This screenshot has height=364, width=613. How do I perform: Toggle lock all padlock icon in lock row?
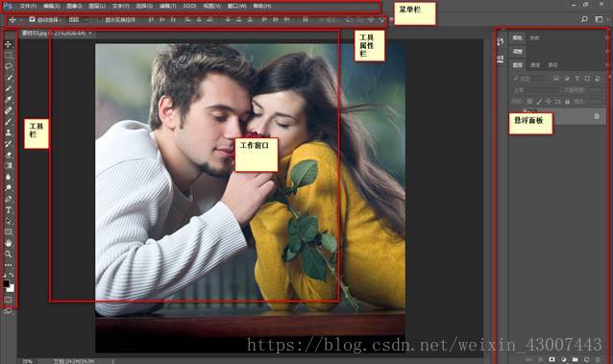point(567,101)
